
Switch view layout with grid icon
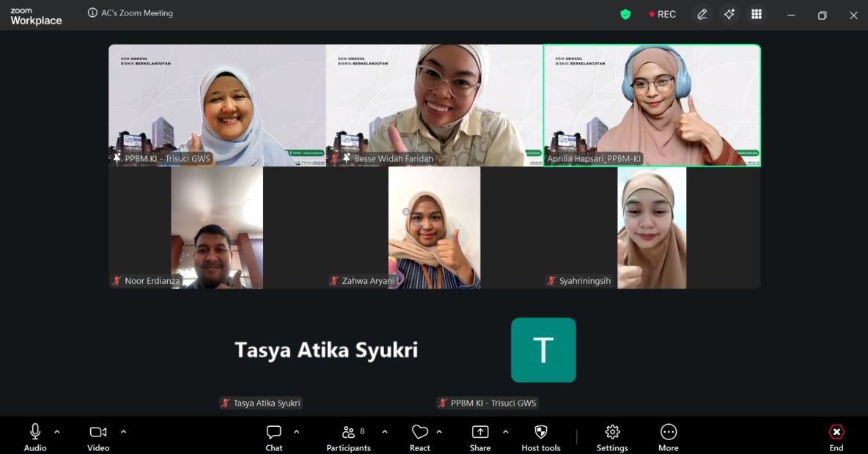pos(757,14)
